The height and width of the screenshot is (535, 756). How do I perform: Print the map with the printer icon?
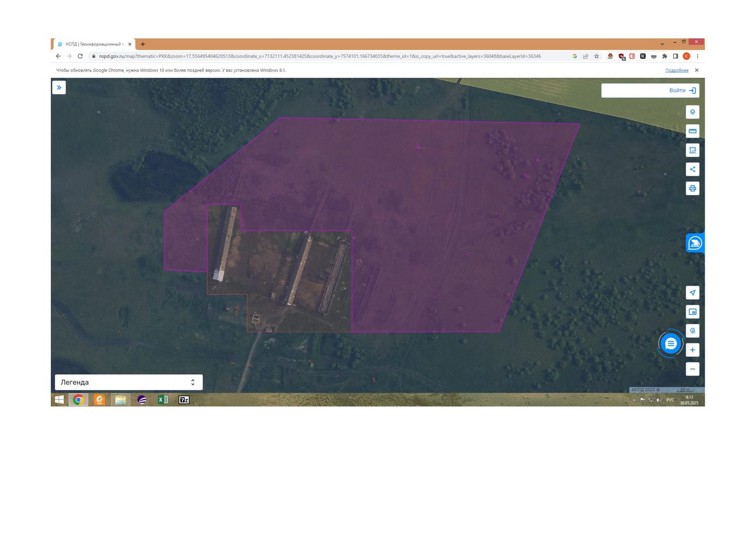pyautogui.click(x=692, y=188)
